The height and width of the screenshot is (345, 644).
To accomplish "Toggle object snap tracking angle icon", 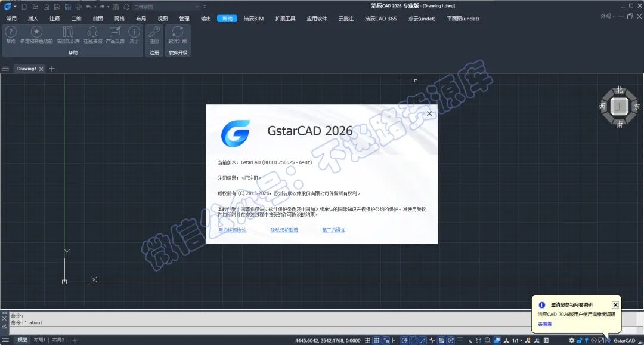I will (x=423, y=340).
